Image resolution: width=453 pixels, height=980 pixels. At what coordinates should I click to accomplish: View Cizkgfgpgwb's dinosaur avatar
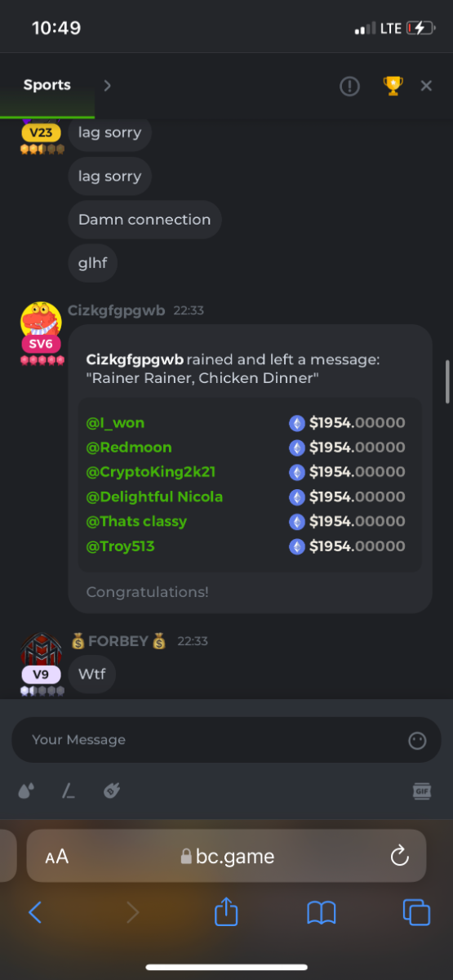click(x=41, y=318)
